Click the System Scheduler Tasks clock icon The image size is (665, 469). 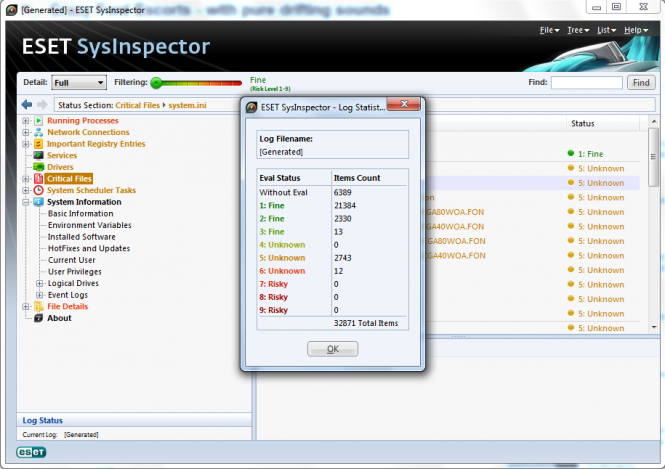(39, 190)
